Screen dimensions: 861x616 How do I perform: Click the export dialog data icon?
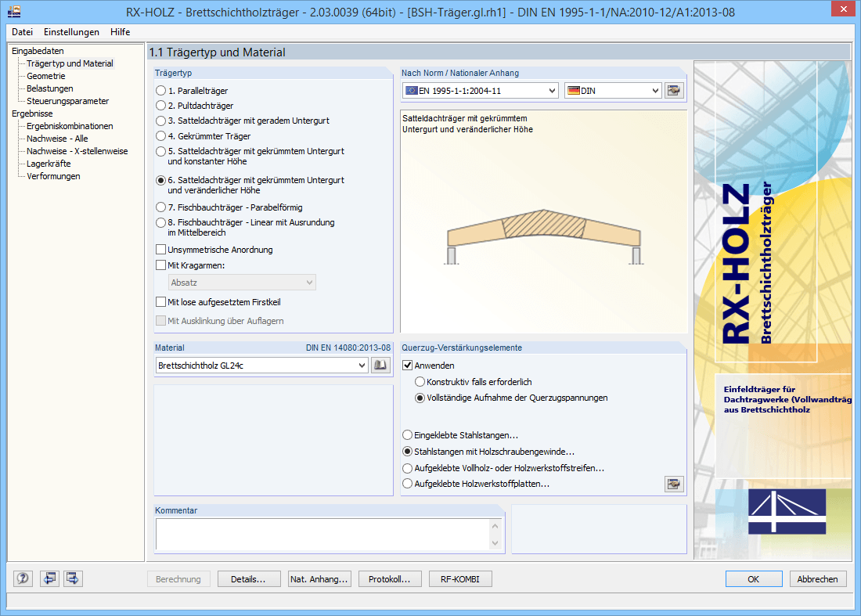pos(71,578)
